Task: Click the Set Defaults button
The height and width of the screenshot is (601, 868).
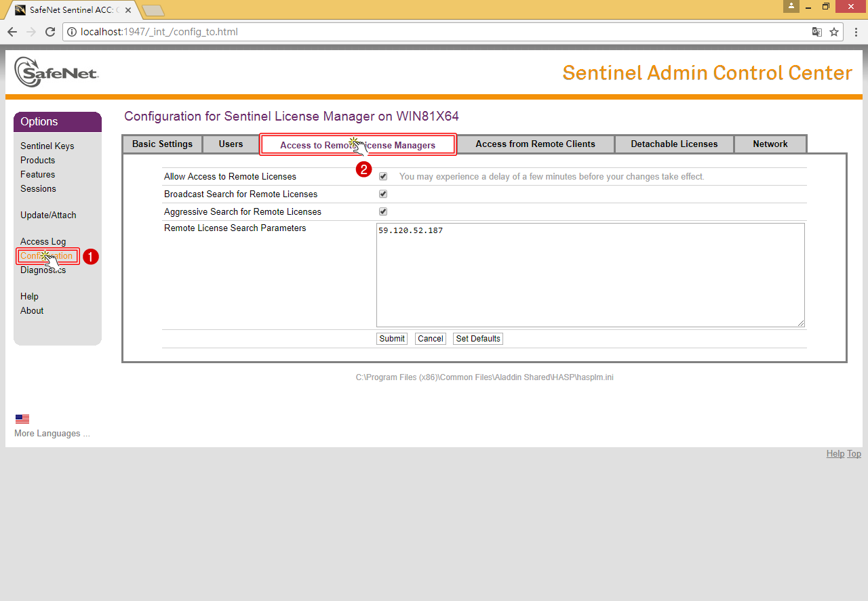Action: 478,339
